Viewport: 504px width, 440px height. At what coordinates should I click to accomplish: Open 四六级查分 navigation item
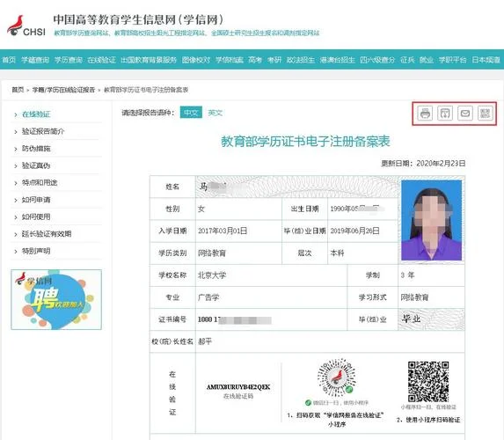point(377,60)
